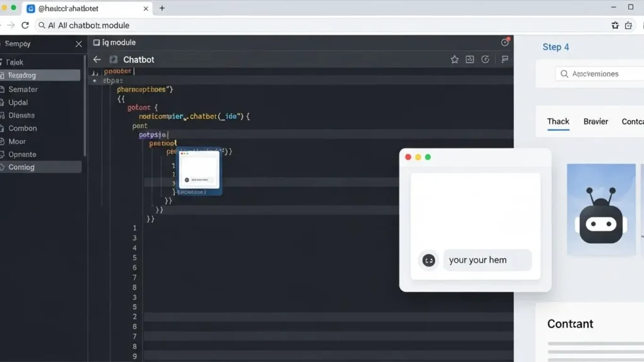Click the refresh icon in the editor toolbar
This screenshot has width=644, height=362.
485,59
